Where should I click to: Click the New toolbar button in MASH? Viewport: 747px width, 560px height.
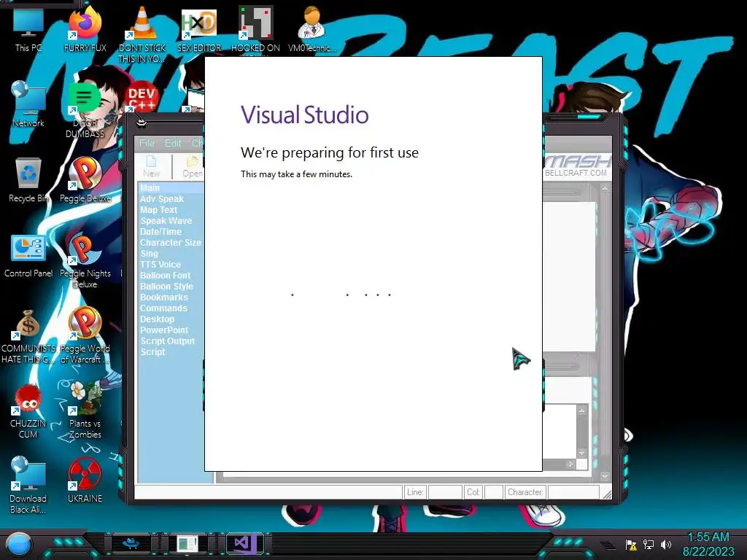(152, 167)
